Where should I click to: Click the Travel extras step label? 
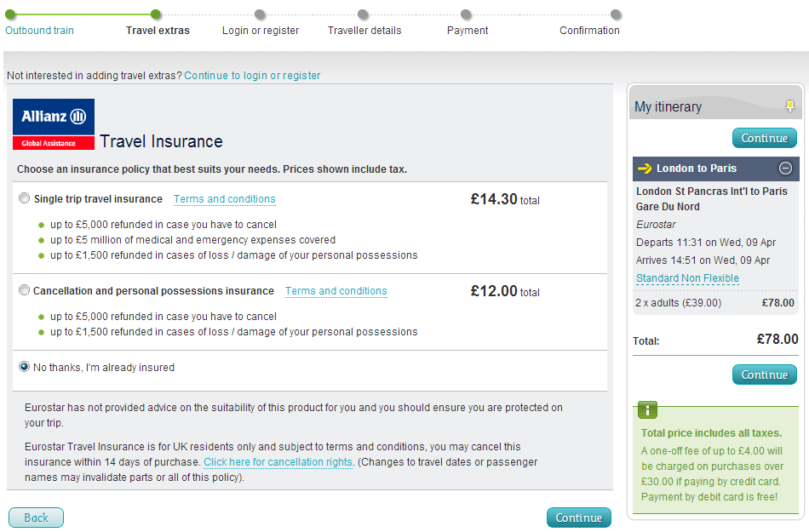point(158,31)
